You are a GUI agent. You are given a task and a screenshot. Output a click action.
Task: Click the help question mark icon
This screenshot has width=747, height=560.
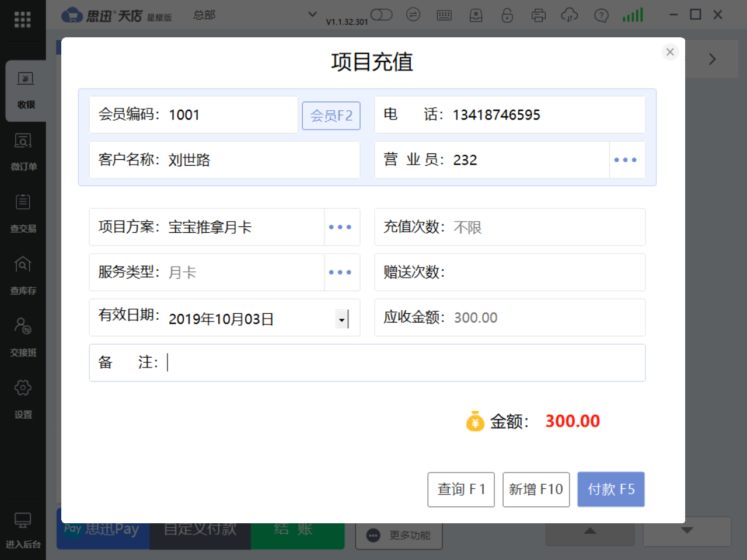tap(602, 15)
